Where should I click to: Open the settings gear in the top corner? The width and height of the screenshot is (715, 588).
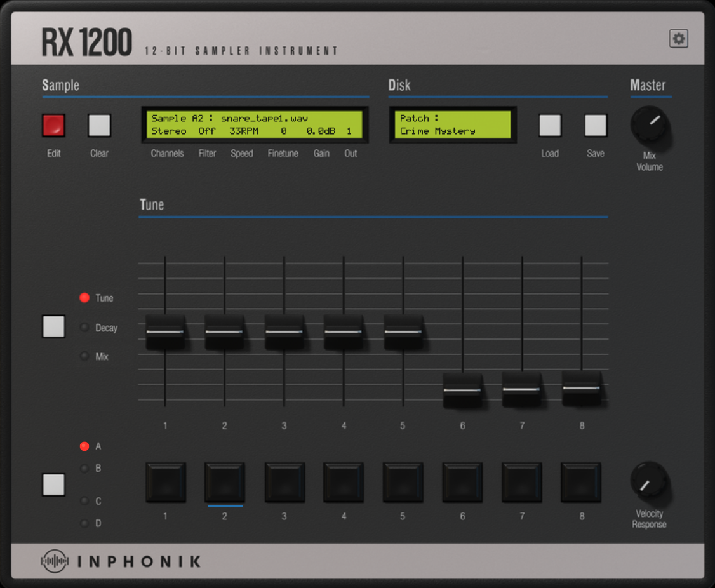[x=679, y=39]
